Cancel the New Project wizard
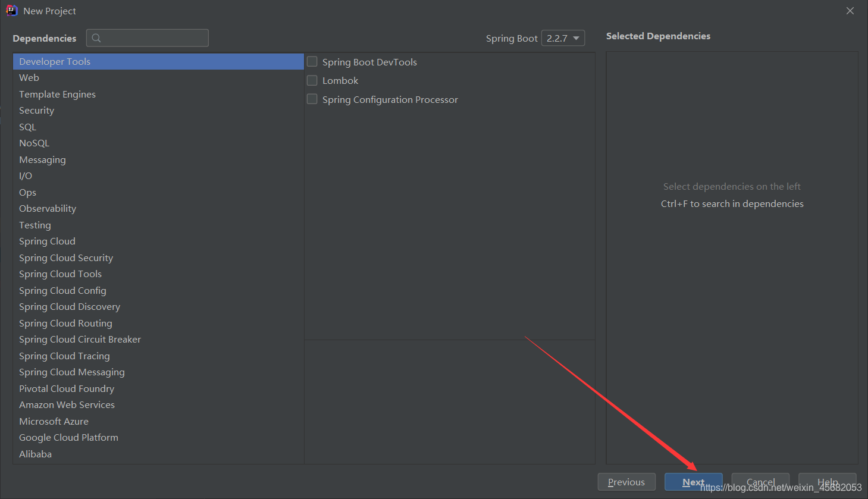The image size is (868, 499). tap(760, 482)
